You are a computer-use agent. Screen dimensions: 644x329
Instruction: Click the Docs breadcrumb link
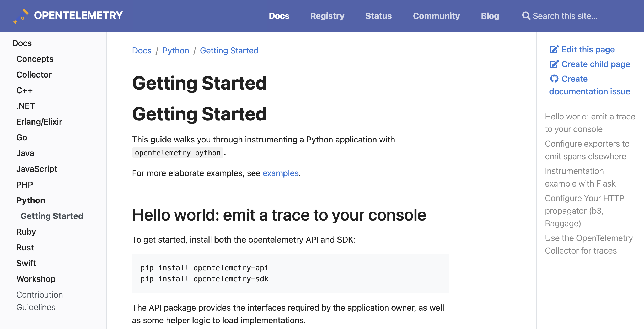(142, 50)
